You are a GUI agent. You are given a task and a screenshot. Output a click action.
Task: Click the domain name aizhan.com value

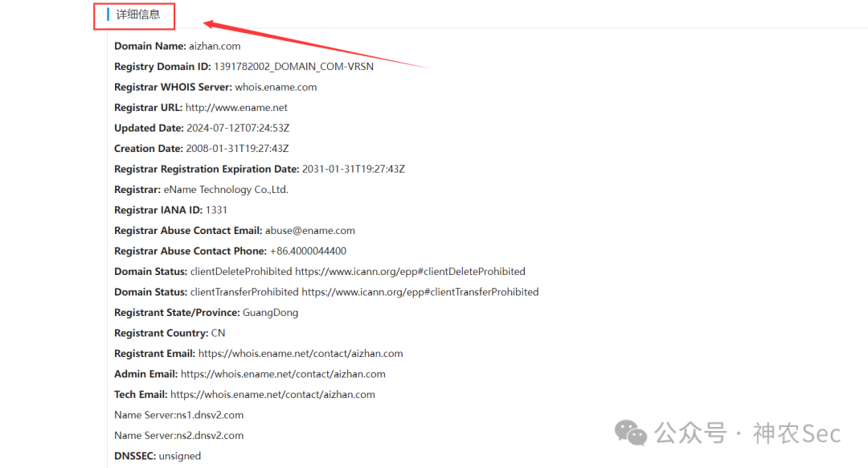click(215, 47)
